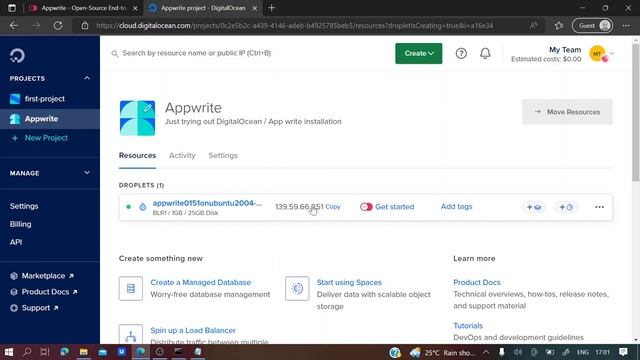Click the page vertical scrollbar

tap(636, 112)
